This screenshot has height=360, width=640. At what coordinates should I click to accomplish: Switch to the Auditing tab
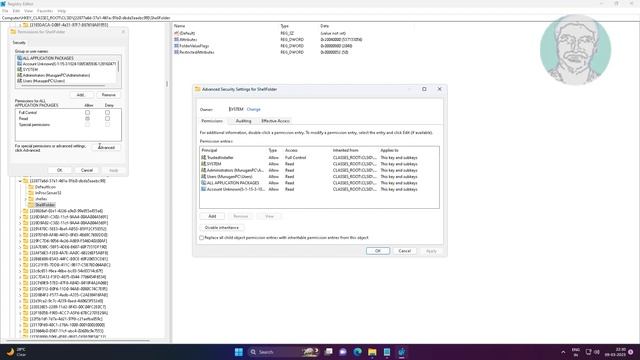point(243,121)
